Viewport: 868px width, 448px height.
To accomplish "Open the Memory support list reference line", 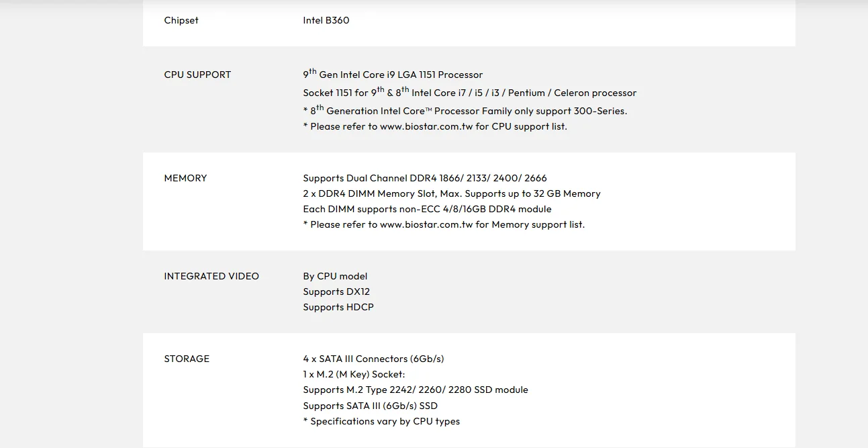I will tap(444, 224).
